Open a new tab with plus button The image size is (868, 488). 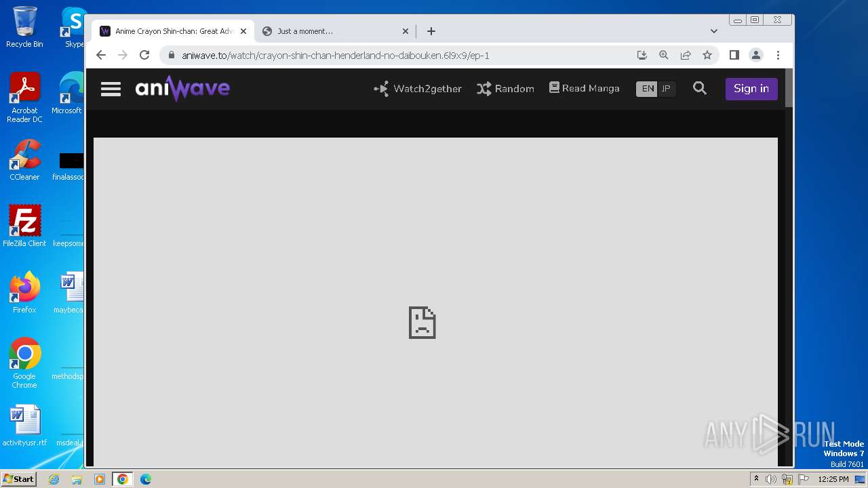(431, 31)
